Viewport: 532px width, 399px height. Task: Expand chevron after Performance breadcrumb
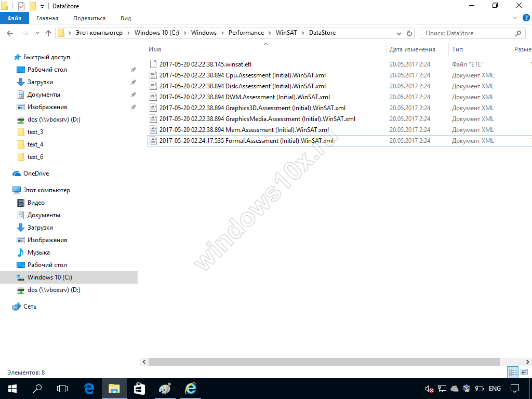270,33
